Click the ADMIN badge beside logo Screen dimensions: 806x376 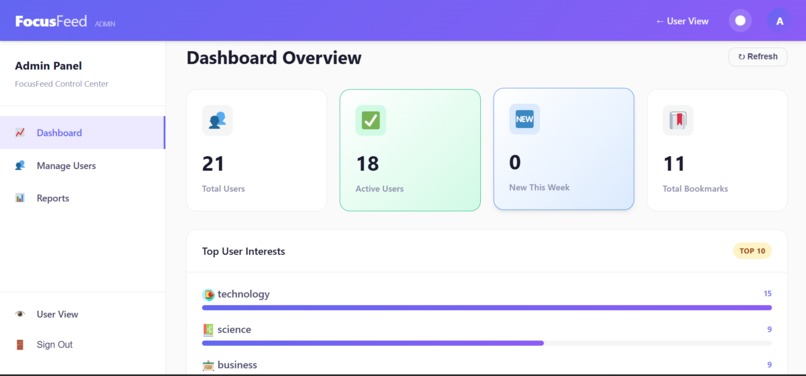[105, 24]
